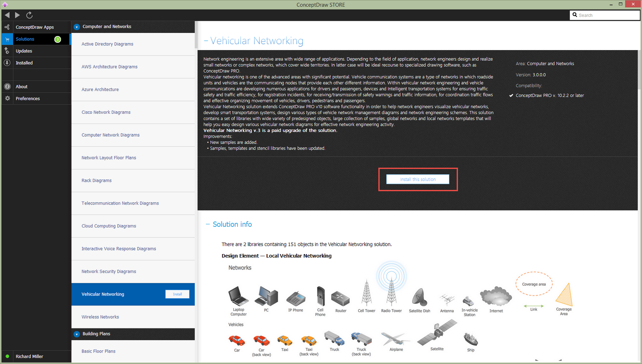
Task: Select Wireless Networks solution
Action: pos(133,317)
